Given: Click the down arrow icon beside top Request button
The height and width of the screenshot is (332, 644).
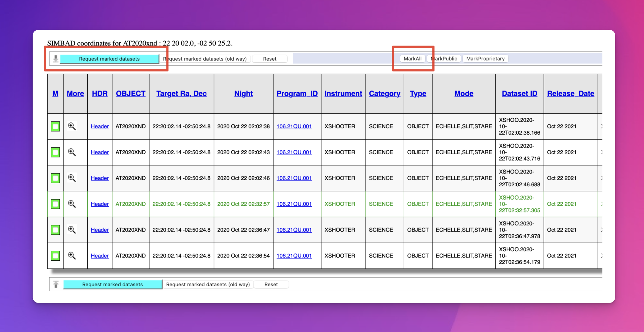Looking at the screenshot, I should [56, 59].
